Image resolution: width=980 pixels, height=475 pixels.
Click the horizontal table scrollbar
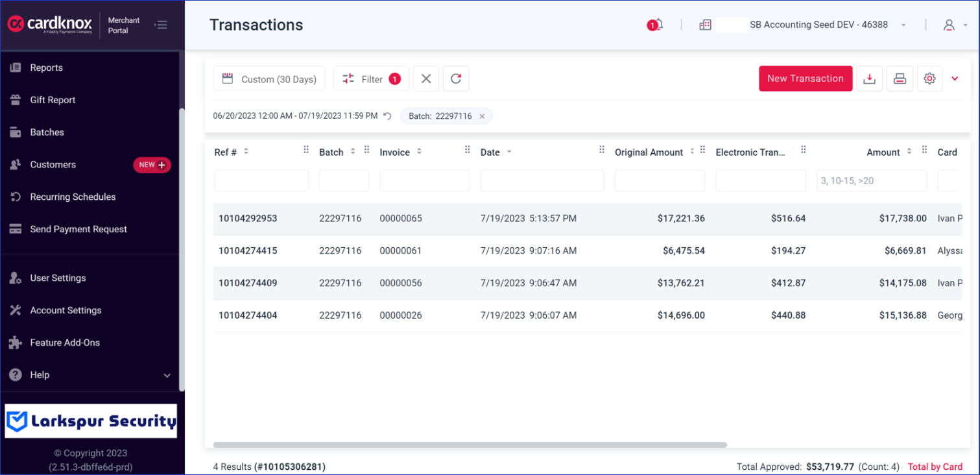click(x=470, y=445)
